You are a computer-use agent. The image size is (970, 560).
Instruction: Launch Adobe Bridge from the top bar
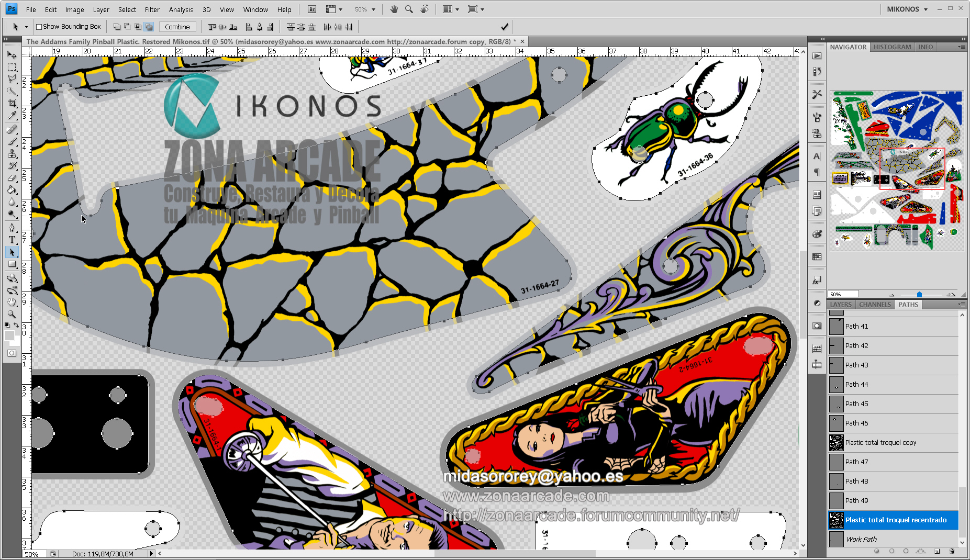coord(312,9)
